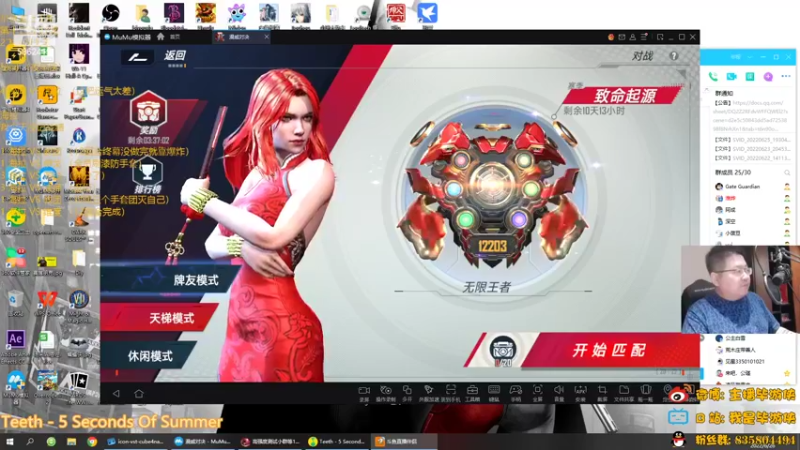This screenshot has height=450, width=800.
Task: Collapse the 群通知 panel arrow in QQ
Action: (707, 91)
